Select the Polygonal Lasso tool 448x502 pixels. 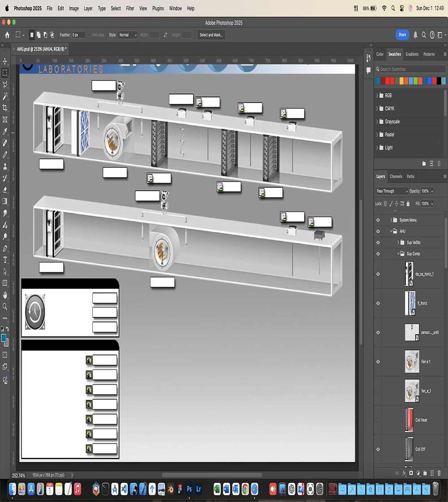[5, 85]
